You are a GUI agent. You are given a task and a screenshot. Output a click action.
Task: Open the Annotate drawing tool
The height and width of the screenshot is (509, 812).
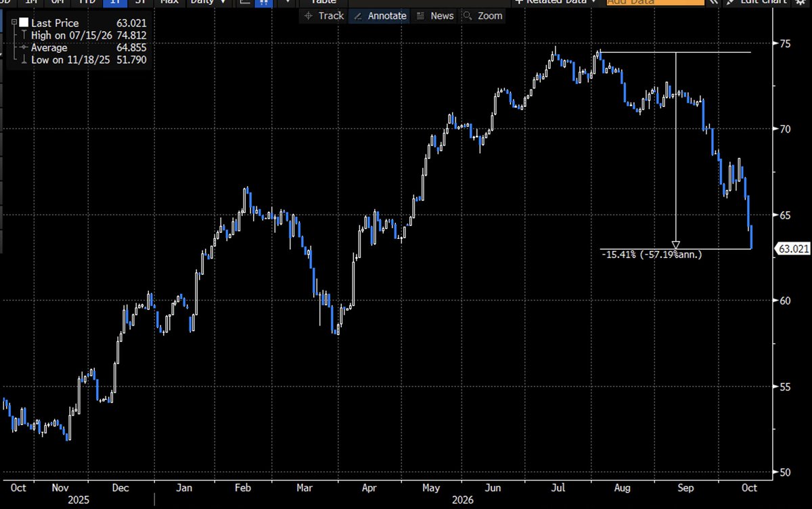(x=380, y=16)
